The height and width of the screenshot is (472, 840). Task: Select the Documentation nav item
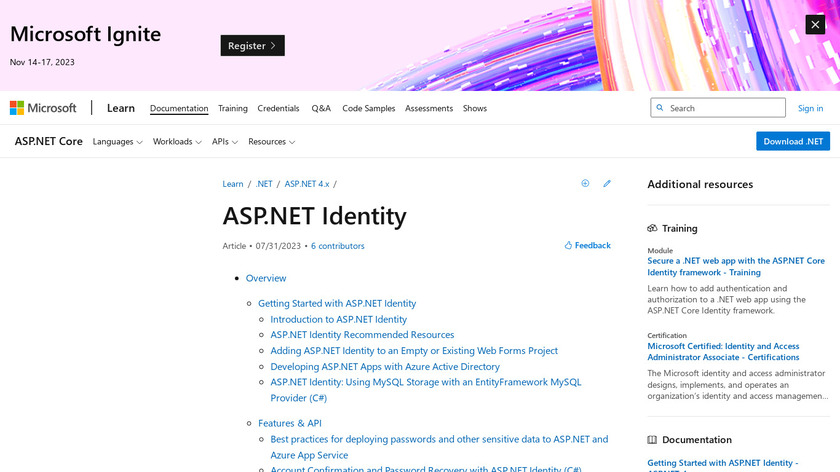coord(179,108)
